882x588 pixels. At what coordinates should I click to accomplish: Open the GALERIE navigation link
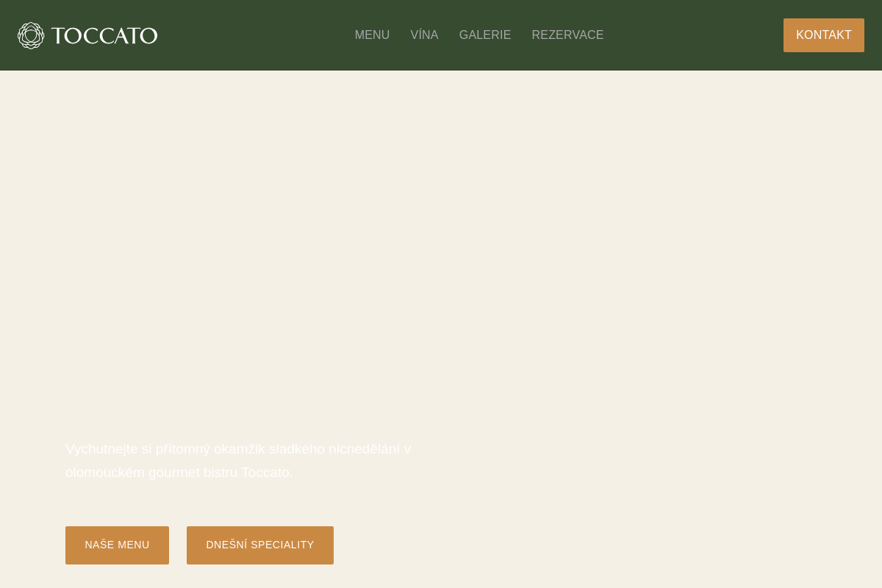(x=484, y=35)
